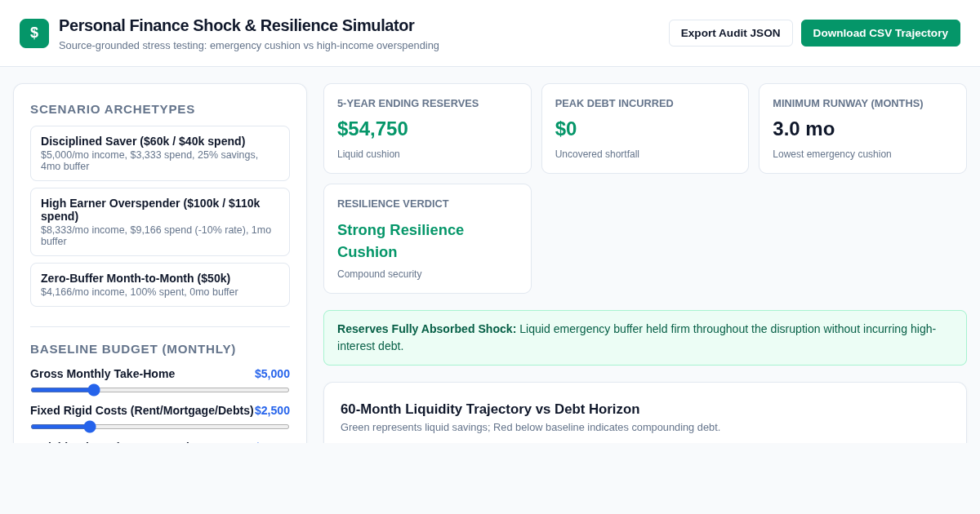Viewport: 980px width, 514px height.
Task: Click the Reserves Fully Absorbed Shock banner
Action: pos(645,338)
